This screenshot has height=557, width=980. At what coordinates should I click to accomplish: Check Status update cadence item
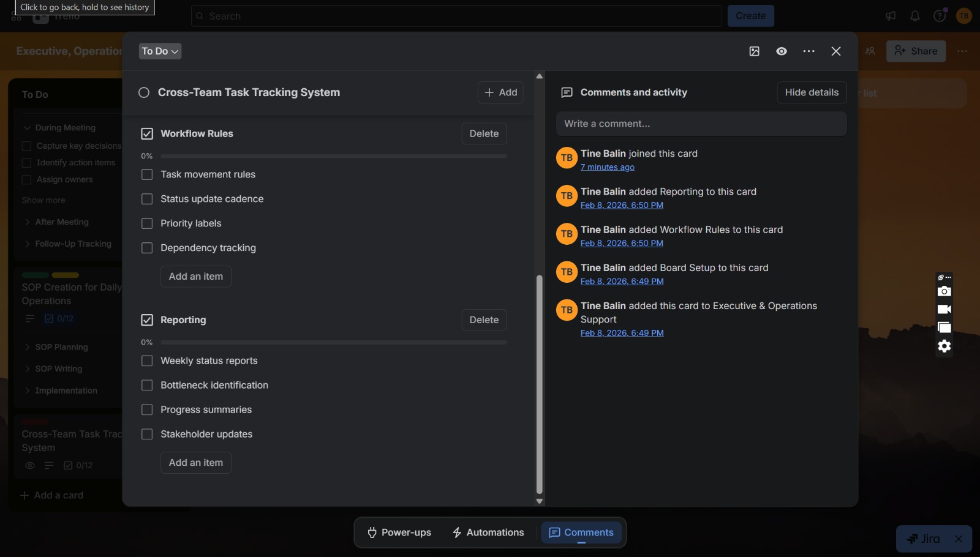coord(147,199)
